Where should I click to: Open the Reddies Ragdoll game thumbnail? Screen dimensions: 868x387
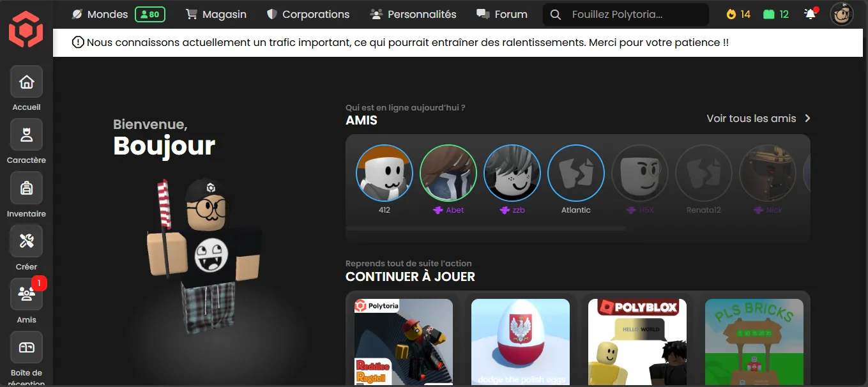coord(404,342)
